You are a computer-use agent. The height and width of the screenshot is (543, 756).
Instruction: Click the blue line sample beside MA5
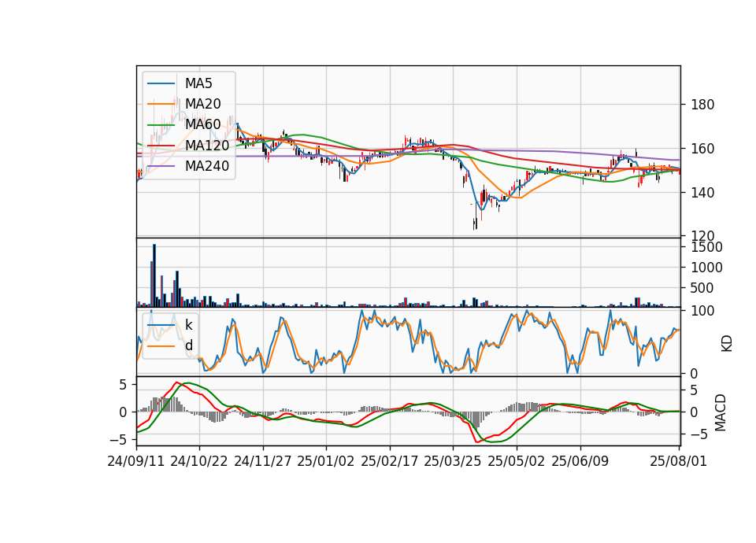(x=161, y=83)
